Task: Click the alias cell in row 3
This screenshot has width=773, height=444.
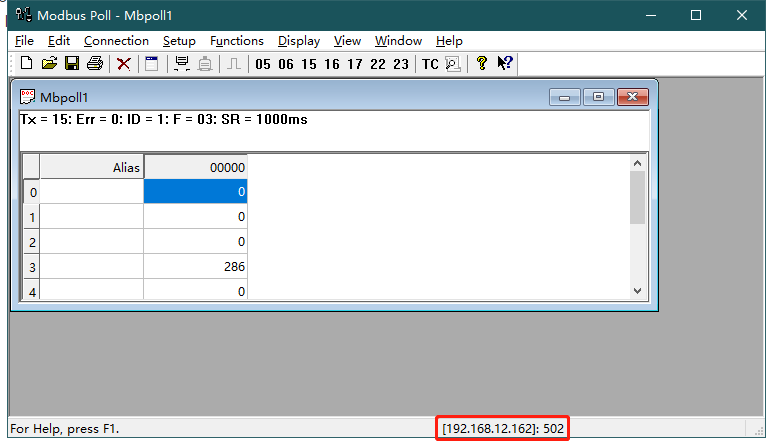Action: coord(92,267)
